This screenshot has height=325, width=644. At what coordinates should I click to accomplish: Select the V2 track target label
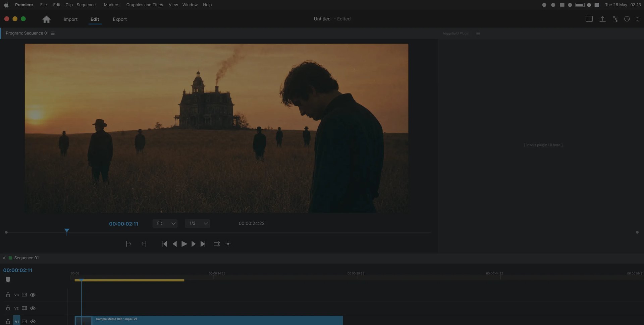(16, 308)
